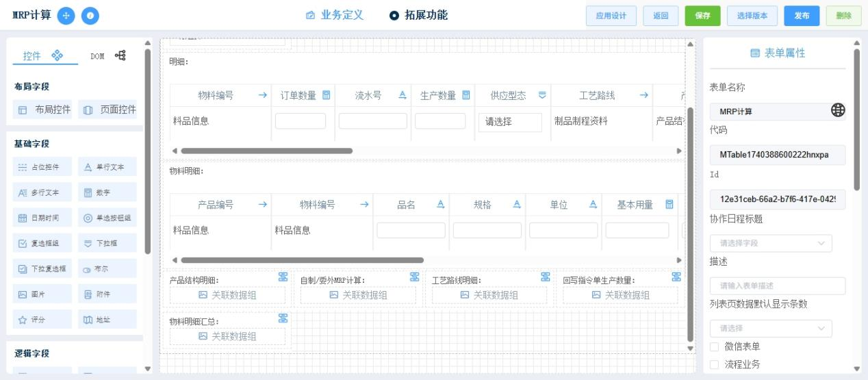Click the canvas vertical scrollbar thumb

click(690, 224)
